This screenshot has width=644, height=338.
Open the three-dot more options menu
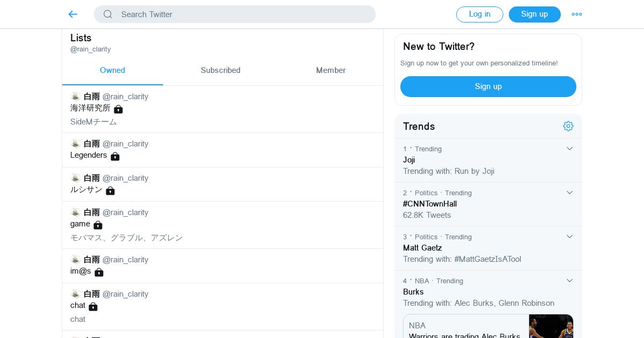click(x=577, y=14)
